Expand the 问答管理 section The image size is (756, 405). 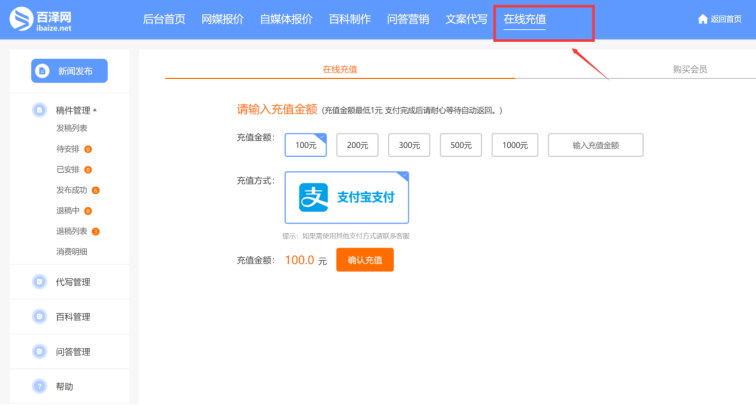pyautogui.click(x=73, y=352)
